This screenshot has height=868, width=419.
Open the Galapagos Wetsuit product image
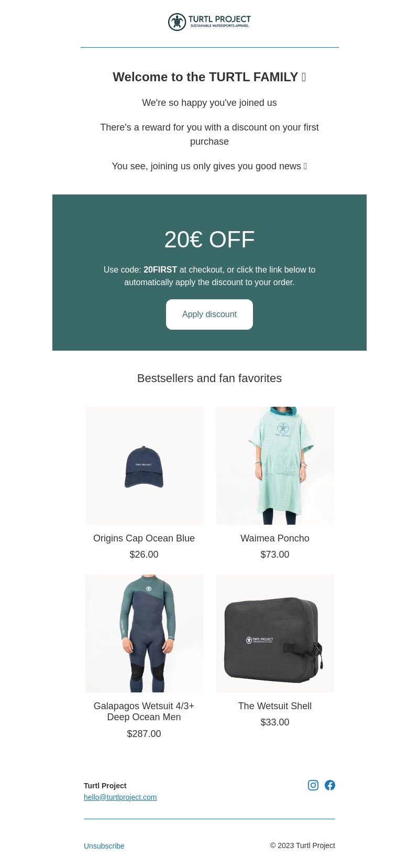(x=144, y=633)
